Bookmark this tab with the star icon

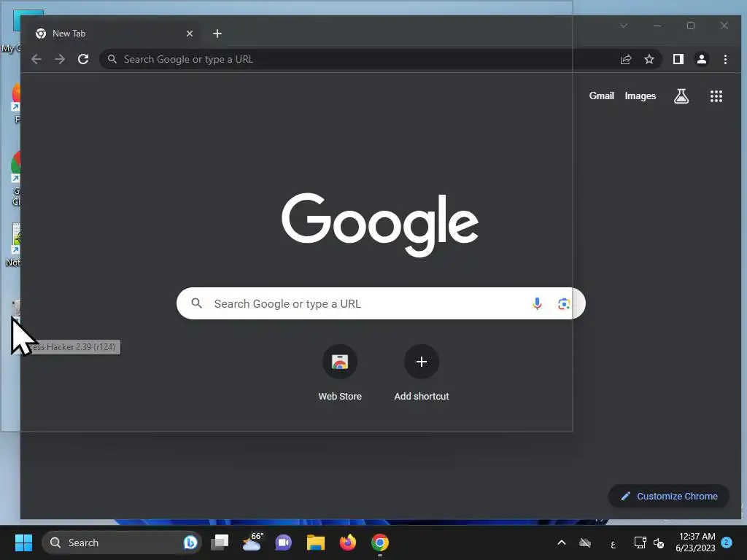[649, 59]
